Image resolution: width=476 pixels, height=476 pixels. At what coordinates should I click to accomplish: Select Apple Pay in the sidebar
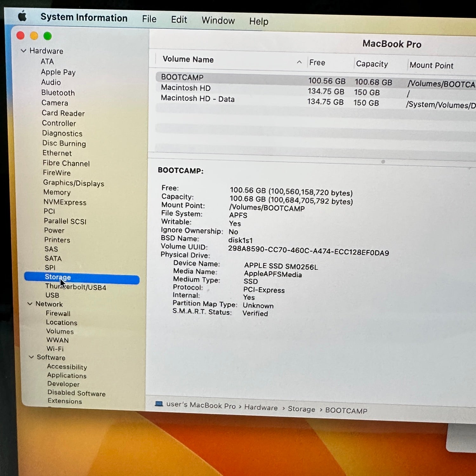click(58, 72)
